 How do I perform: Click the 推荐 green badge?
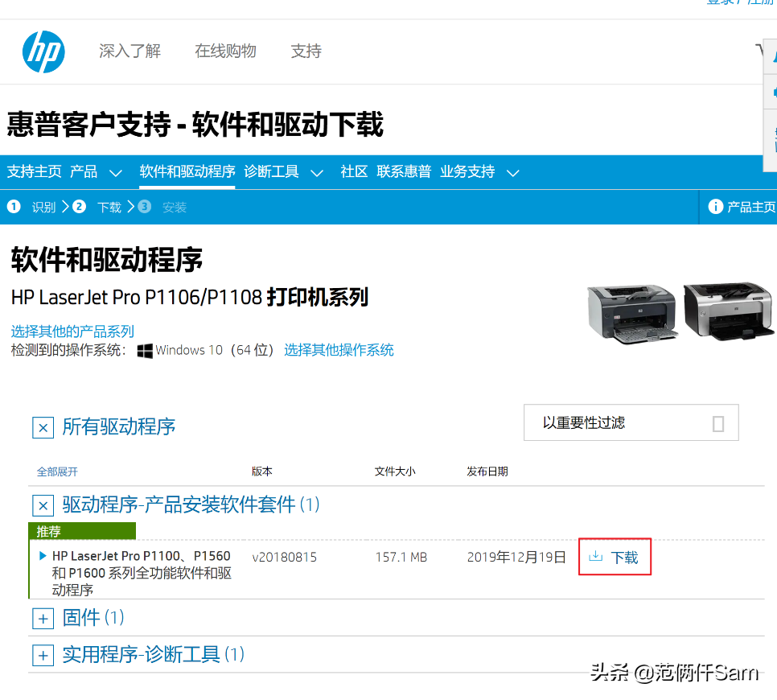[x=82, y=531]
